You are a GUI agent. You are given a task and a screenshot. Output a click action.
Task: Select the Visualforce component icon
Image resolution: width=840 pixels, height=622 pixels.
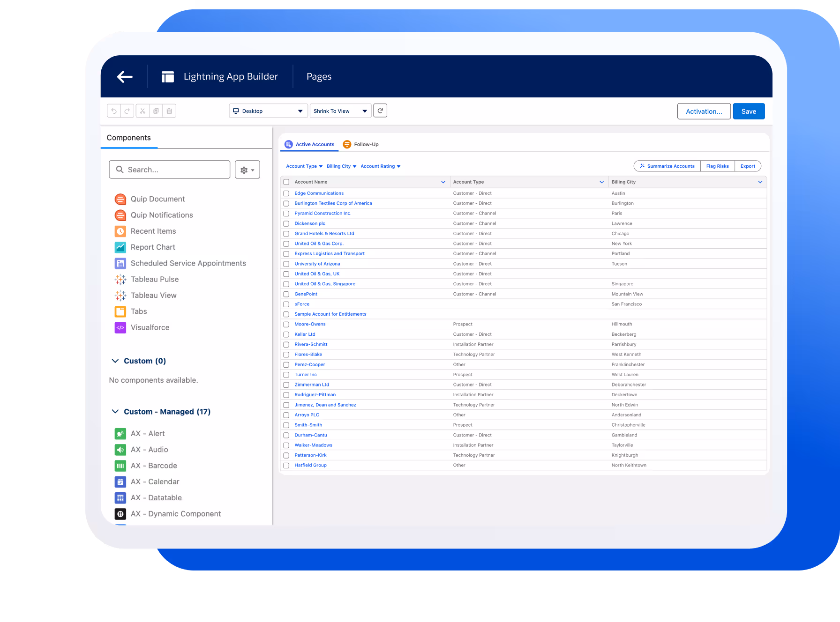coord(120,327)
